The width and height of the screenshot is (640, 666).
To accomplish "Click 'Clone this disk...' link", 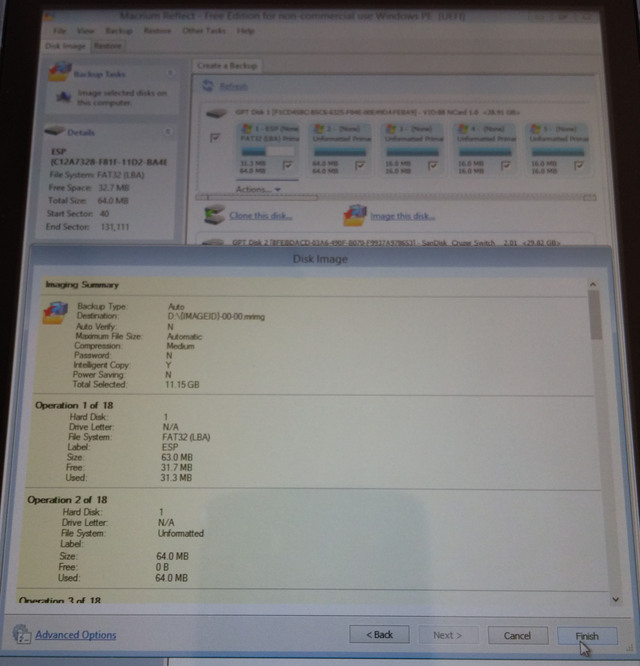I will pyautogui.click(x=261, y=216).
